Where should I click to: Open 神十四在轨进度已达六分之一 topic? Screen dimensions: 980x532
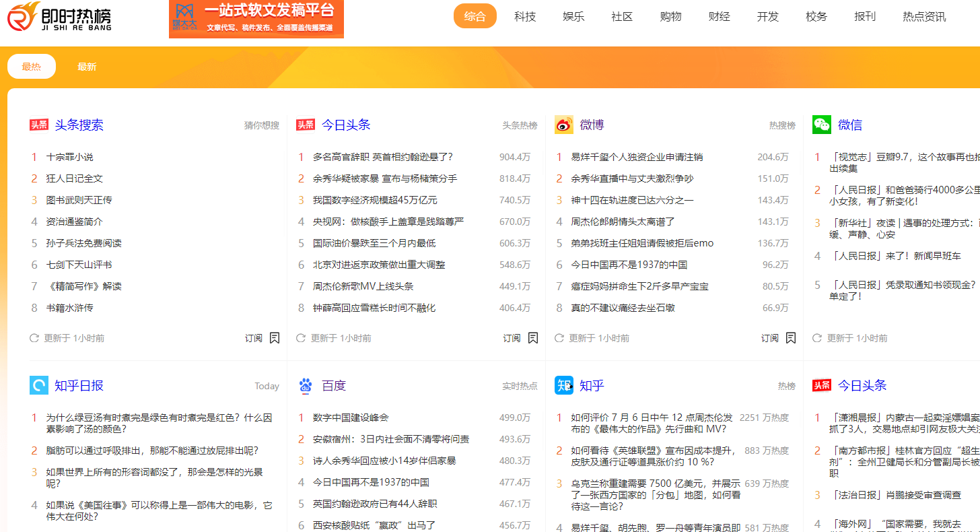point(632,200)
